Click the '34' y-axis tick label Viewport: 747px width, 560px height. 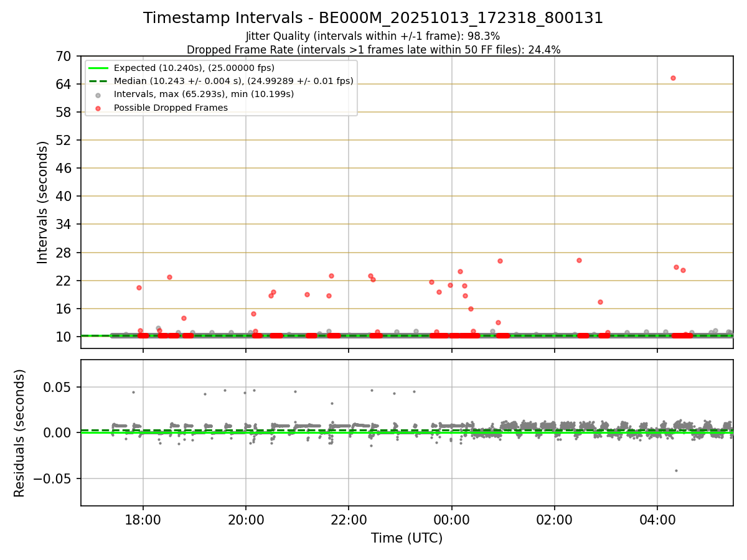(x=64, y=224)
